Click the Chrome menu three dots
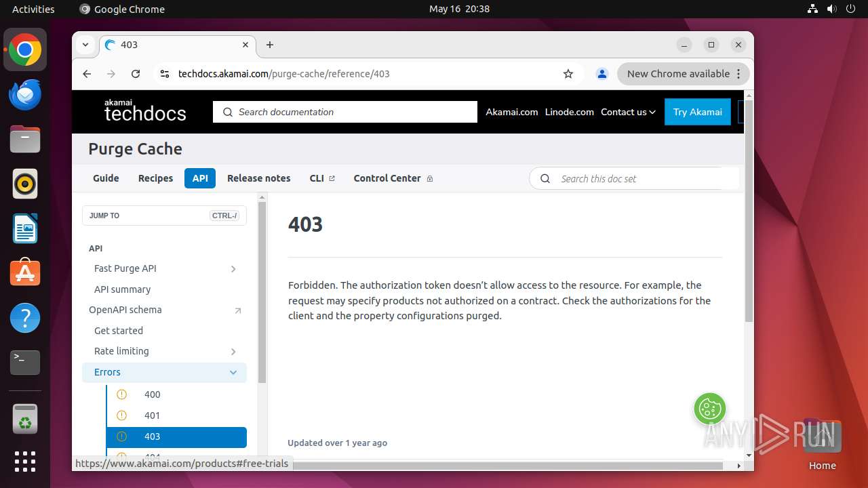Viewport: 868px width, 488px height. click(x=740, y=74)
